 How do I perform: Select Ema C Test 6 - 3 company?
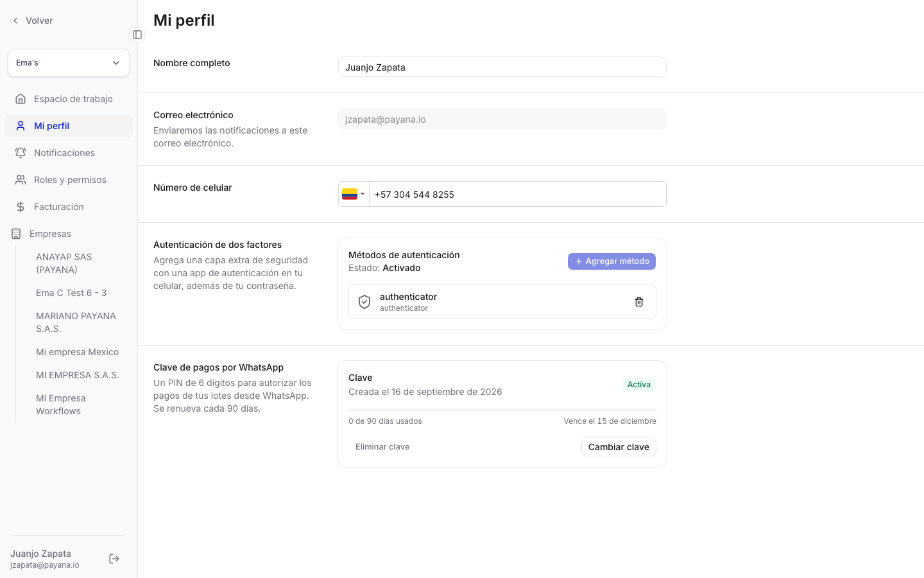(71, 293)
